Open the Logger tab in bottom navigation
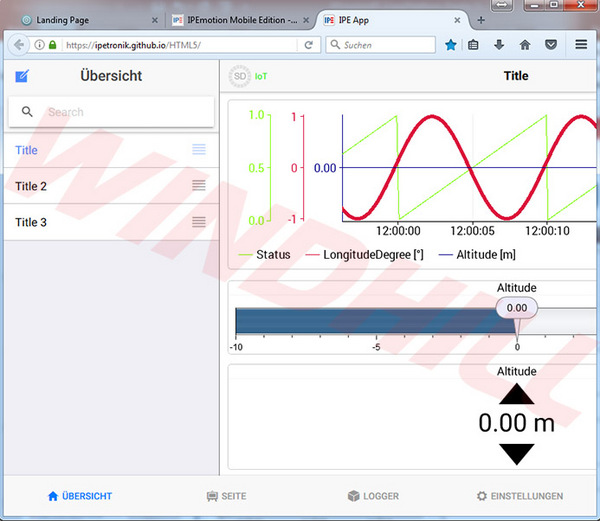 click(x=373, y=496)
